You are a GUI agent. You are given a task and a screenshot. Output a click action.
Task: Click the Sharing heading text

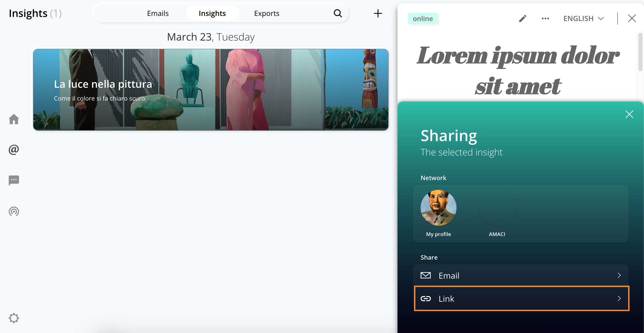449,135
